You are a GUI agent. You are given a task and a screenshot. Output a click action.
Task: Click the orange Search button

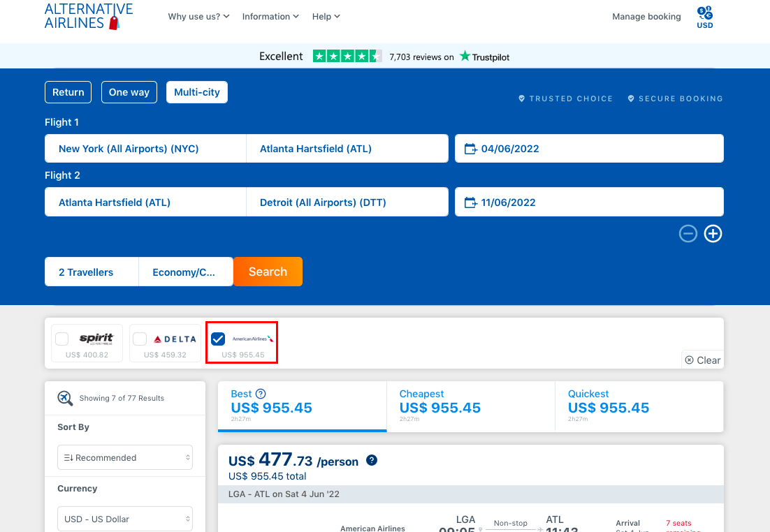coord(268,272)
